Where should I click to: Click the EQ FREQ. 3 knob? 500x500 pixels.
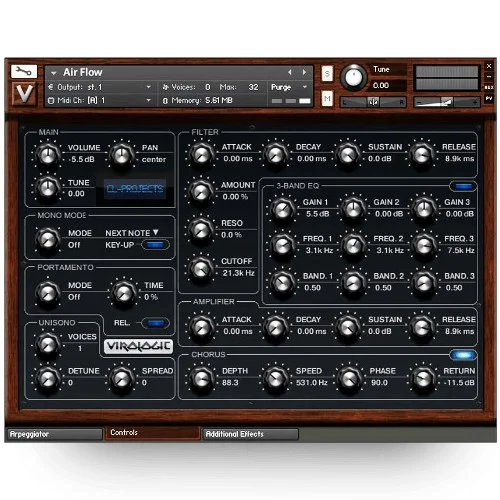click(424, 245)
